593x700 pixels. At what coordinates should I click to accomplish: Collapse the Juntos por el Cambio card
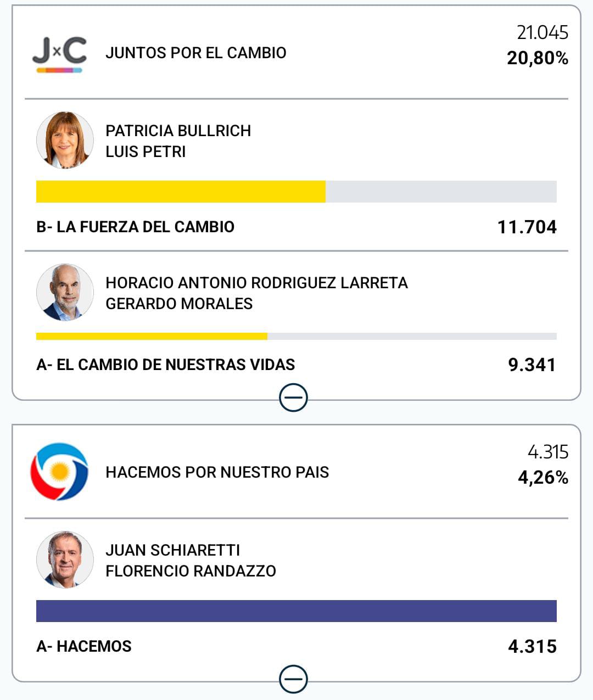[x=293, y=397]
